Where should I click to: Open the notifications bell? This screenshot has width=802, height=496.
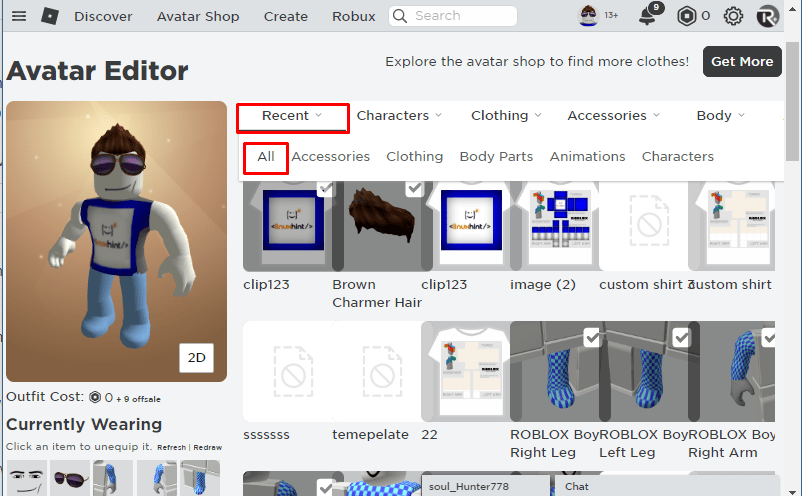[648, 16]
